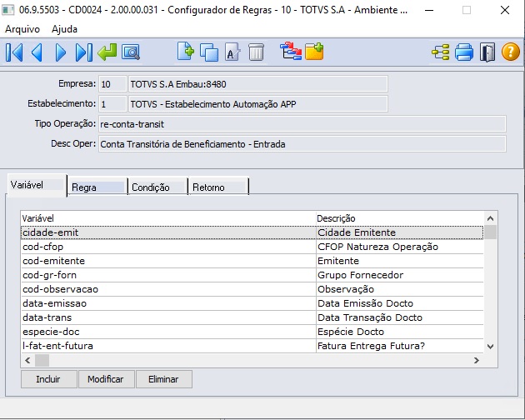
Task: Select the cod-gr-forn row
Action: click(252, 275)
